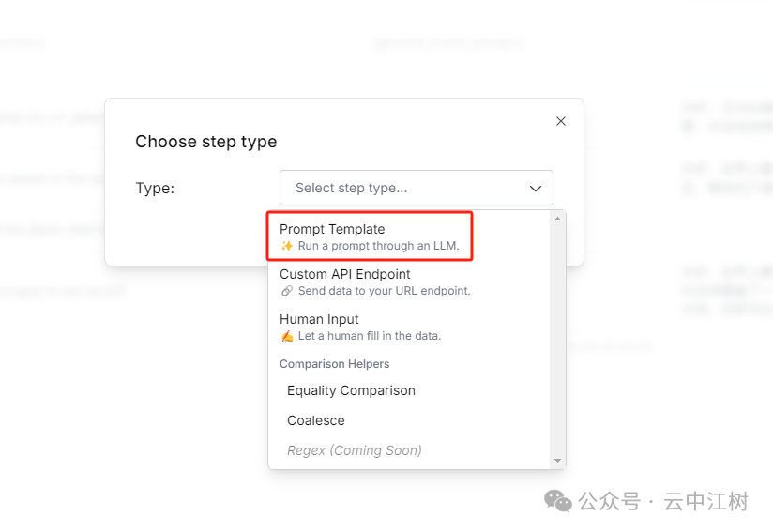Close the Choose step type dialog
Screen dimensions: 773x532
click(561, 121)
